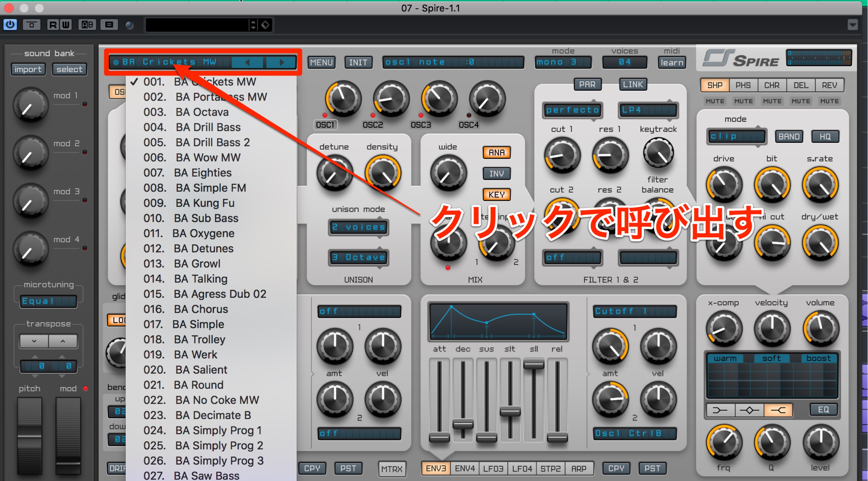Click the OSC2 mix knob
The height and width of the screenshot is (481, 868).
[391, 99]
